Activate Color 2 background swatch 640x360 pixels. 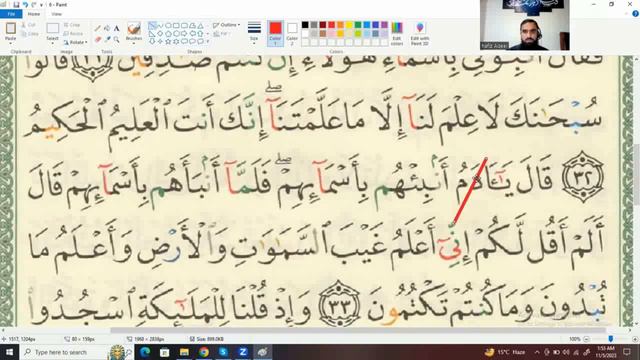[292, 33]
